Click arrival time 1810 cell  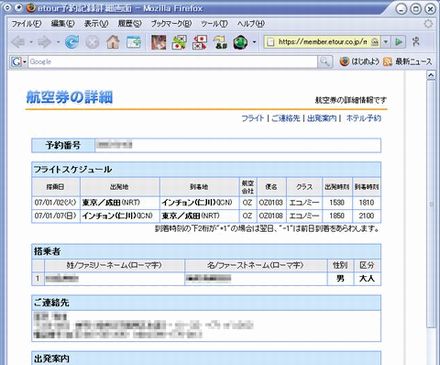coord(366,202)
